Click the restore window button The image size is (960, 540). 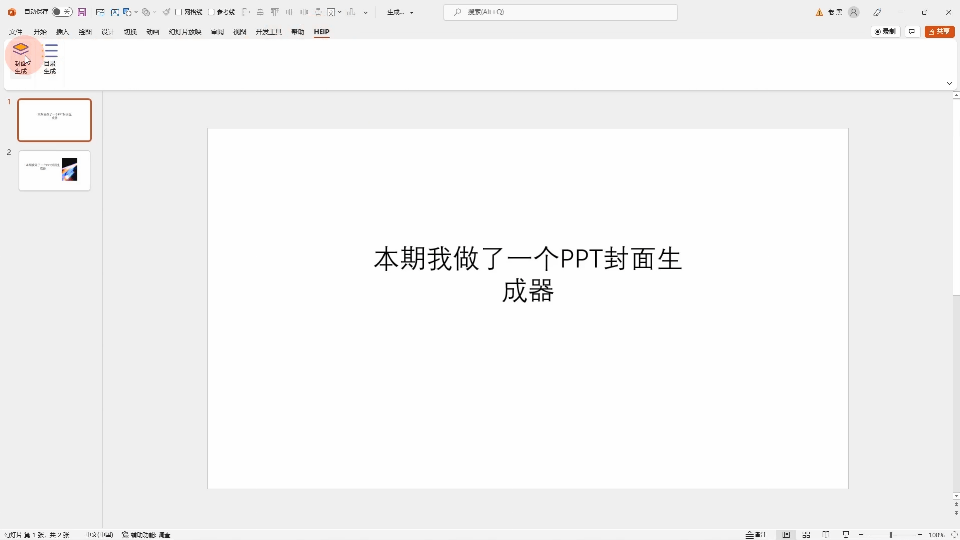pyautogui.click(x=924, y=12)
